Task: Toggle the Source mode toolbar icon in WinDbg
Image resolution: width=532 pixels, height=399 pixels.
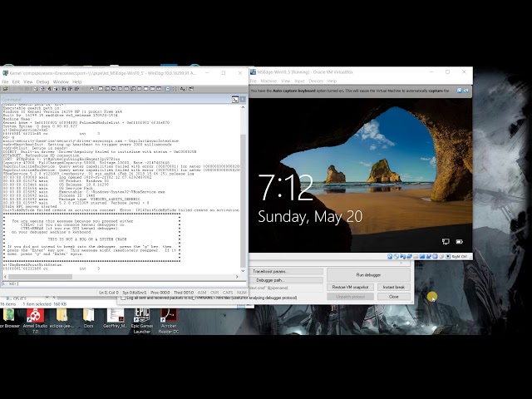Action: [x=168, y=89]
